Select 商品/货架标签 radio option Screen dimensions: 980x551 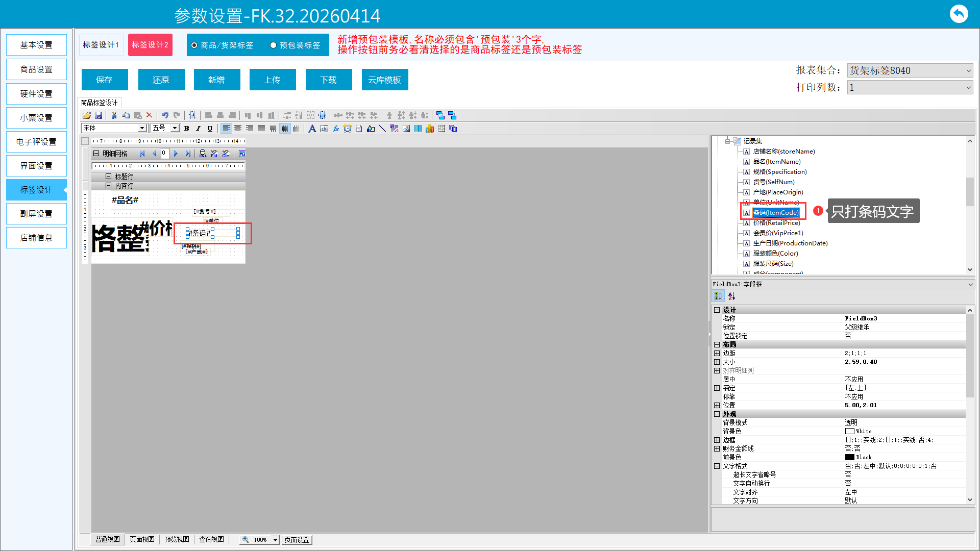pos(194,45)
